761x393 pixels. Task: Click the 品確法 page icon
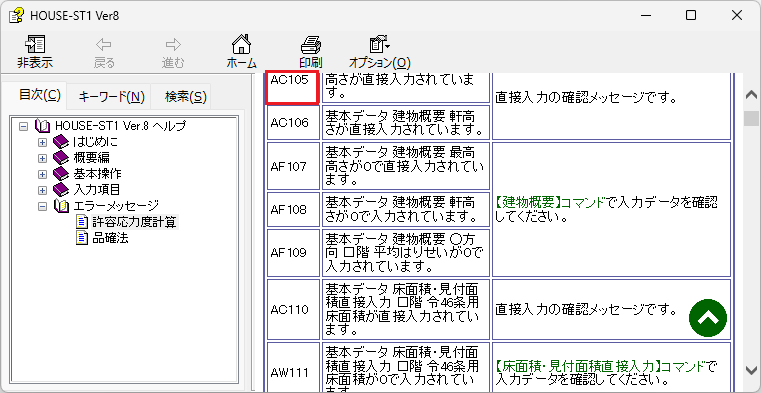(82, 238)
